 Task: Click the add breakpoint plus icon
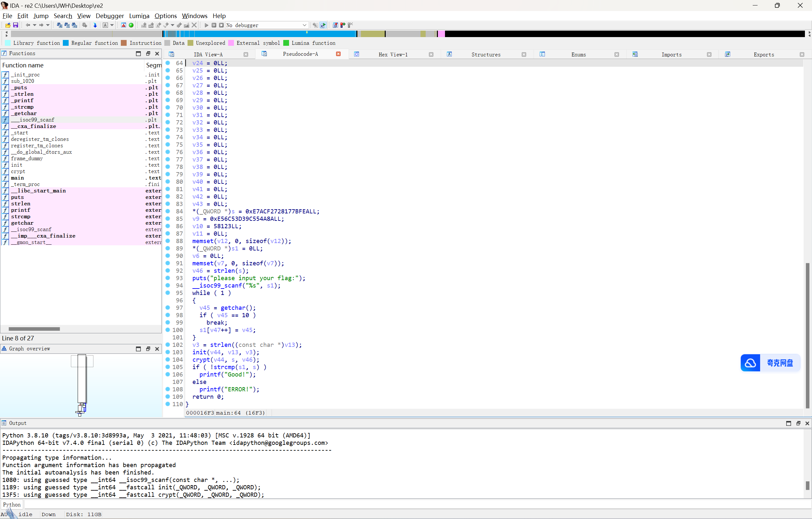(x=343, y=25)
